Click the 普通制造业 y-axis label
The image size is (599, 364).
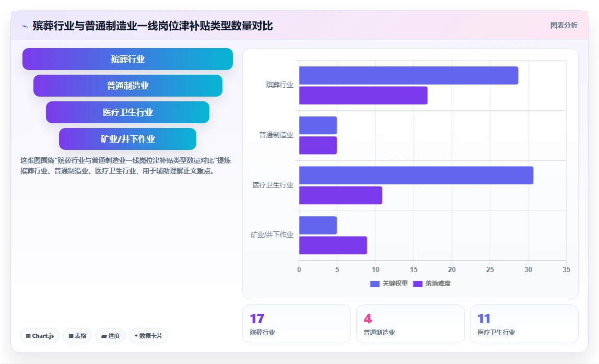pos(276,135)
